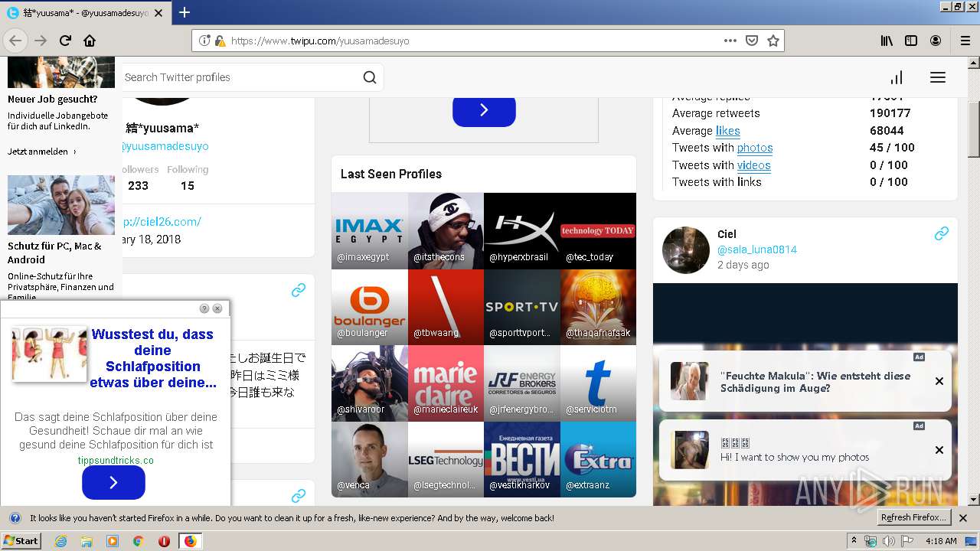Screen dimensions: 980x551
Task: Open the @sala_luna0814 handle link
Action: (757, 249)
